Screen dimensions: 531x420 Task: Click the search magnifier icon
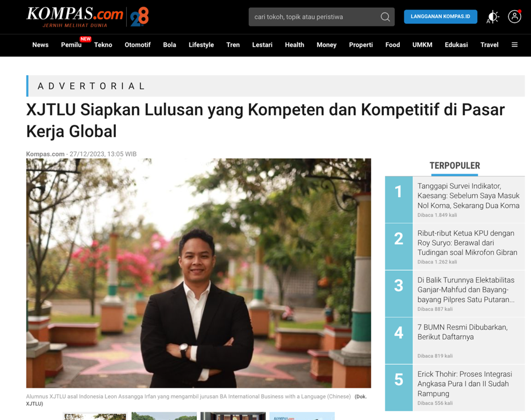pyautogui.click(x=385, y=17)
